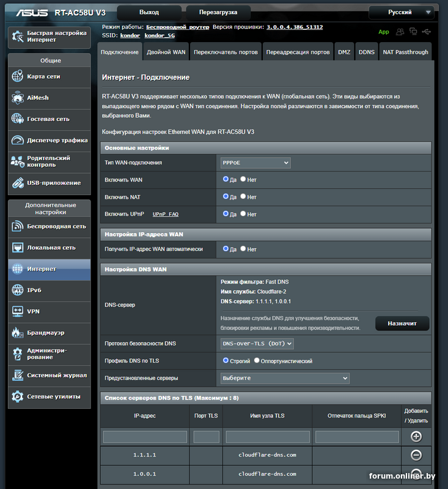Select Да for Включить UPnP
This screenshot has height=489, width=448.
(226, 213)
